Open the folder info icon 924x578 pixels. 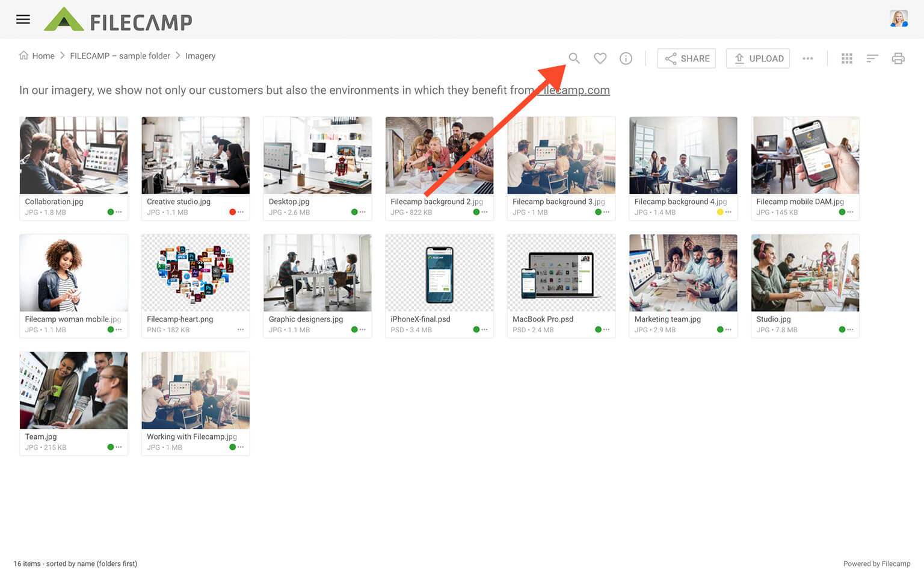tap(626, 58)
